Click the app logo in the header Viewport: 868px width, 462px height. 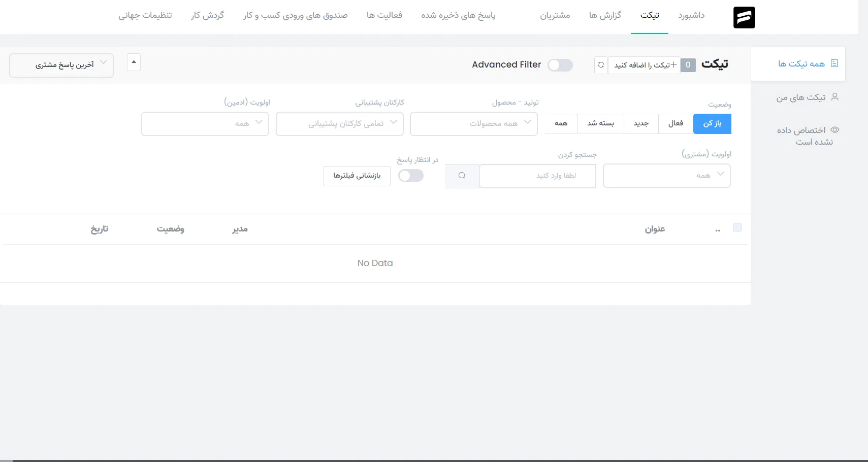(744, 17)
